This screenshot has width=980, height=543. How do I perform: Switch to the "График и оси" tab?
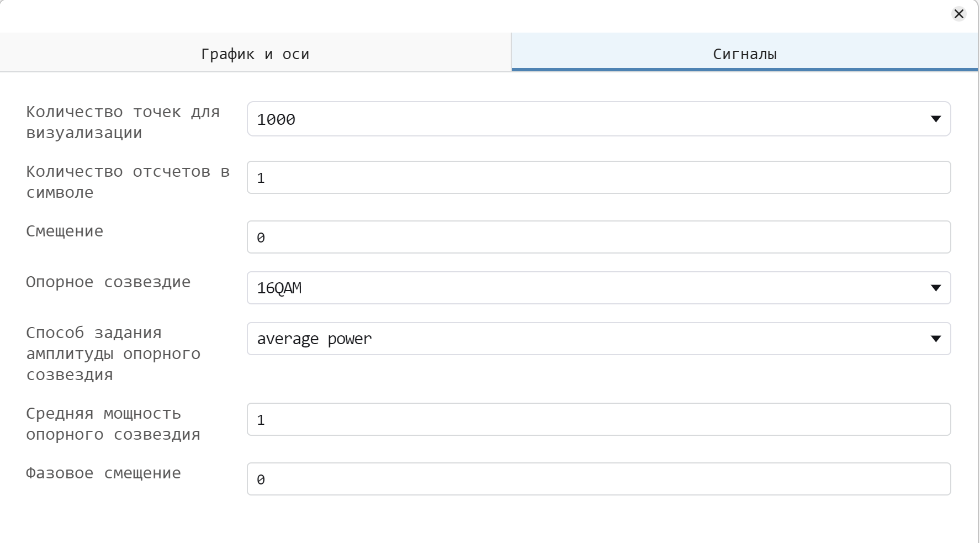click(x=255, y=54)
